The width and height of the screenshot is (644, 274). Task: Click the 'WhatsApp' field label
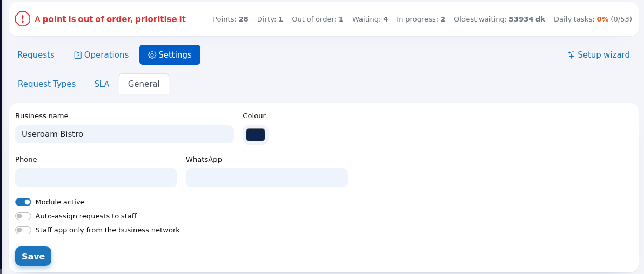pos(204,159)
